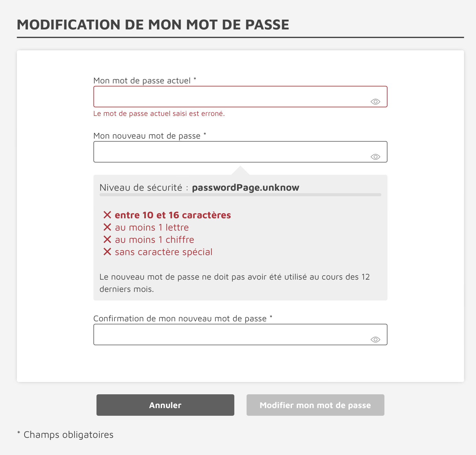The image size is (476, 455).
Task: Click the cross icon next to 'au moins 1 lettre'
Action: pos(107,227)
